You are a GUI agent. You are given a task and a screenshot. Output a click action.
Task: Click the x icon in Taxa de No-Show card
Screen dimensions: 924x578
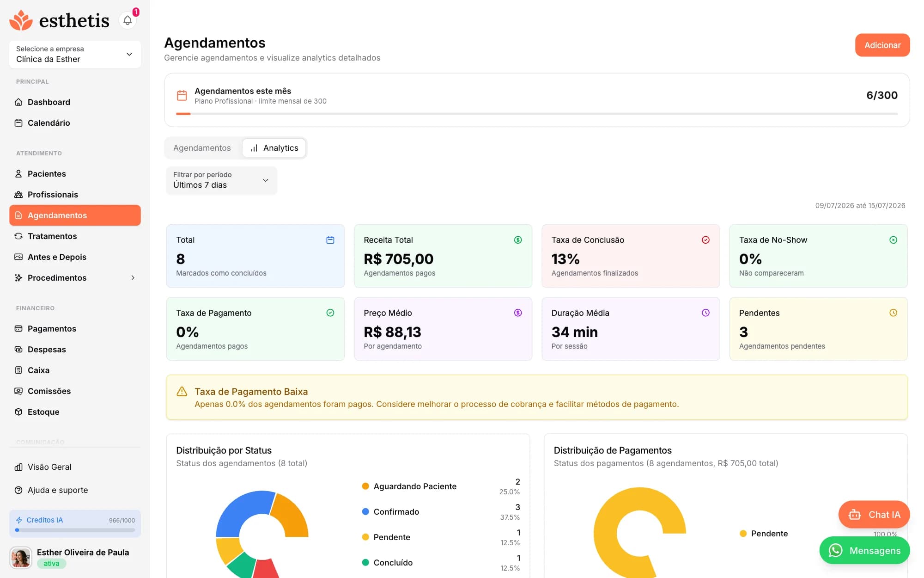[893, 240]
